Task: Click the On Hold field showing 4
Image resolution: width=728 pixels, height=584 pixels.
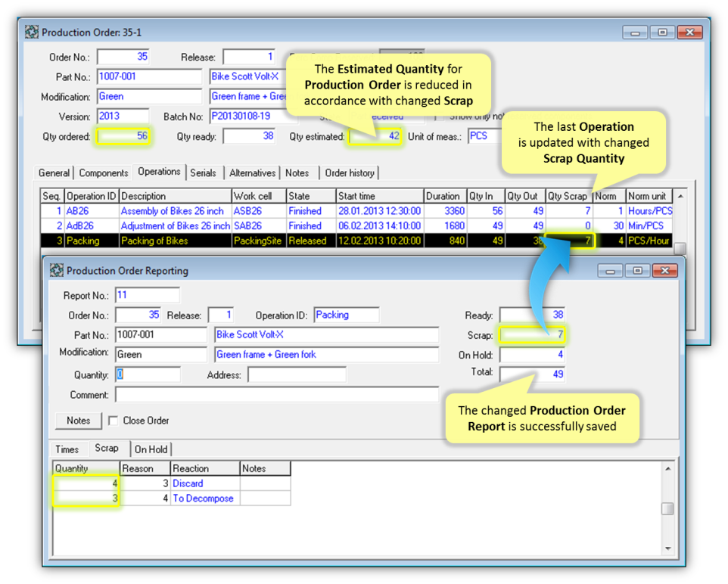Action: (x=532, y=355)
